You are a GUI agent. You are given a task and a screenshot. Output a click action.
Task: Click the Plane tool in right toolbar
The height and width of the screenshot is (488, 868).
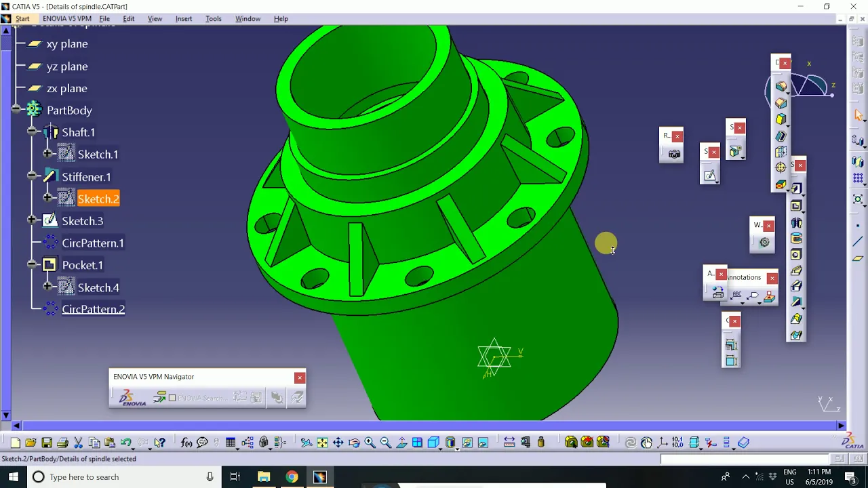point(858,259)
